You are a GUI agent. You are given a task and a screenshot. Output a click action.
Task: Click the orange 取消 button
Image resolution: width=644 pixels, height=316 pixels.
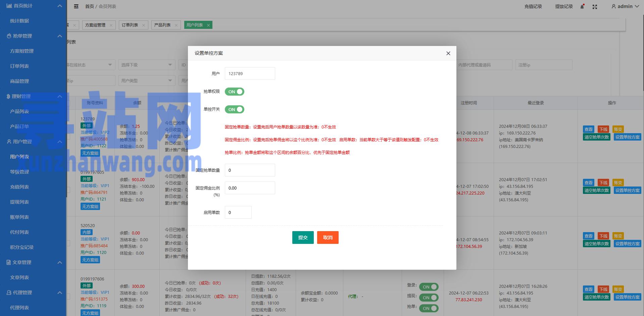coord(328,238)
